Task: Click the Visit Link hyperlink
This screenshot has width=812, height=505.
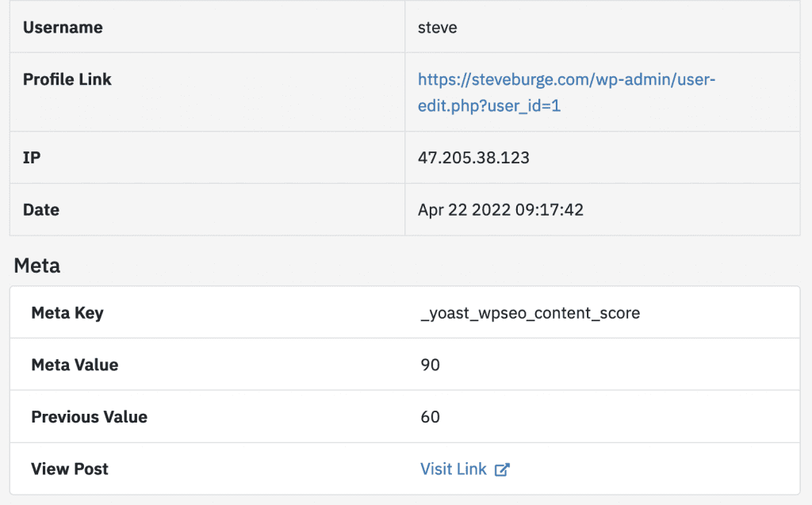Action: (x=454, y=469)
